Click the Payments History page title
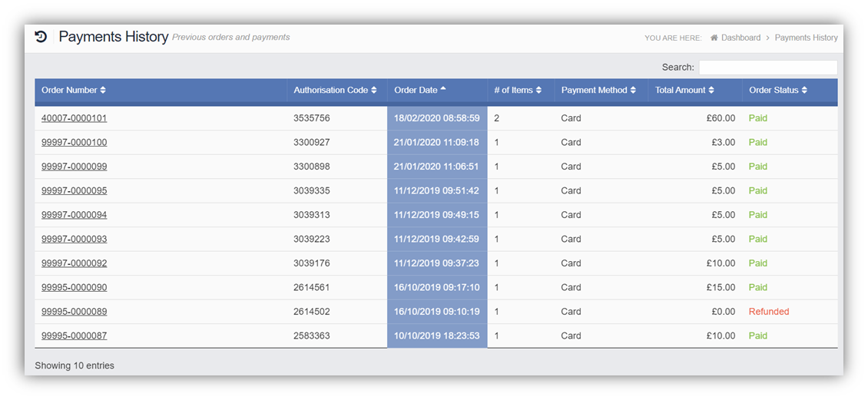Screen dimensions: 868x400 [x=114, y=37]
